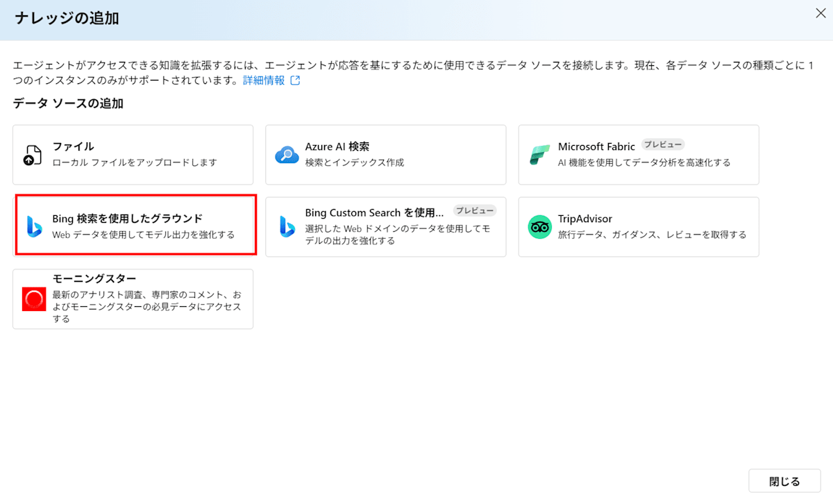Select the ファイル data source card
The image size is (833, 504).
click(133, 155)
